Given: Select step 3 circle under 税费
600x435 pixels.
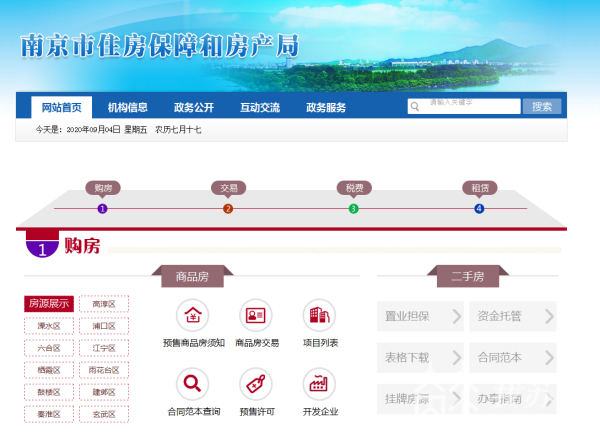Looking at the screenshot, I should pyautogui.click(x=353, y=208).
